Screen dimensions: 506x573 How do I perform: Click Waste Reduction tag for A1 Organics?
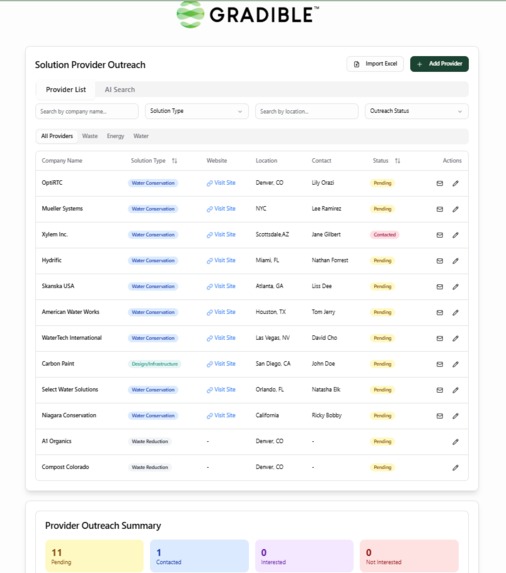[150, 441]
